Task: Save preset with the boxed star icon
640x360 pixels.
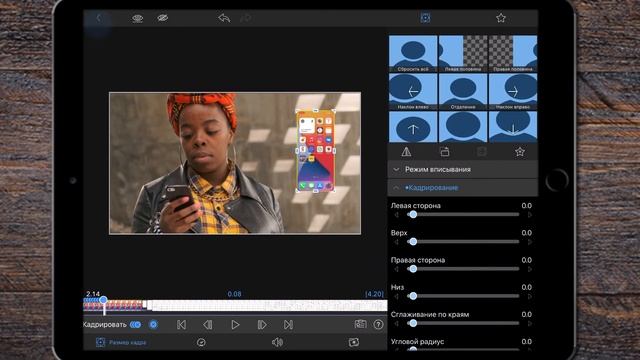Action: point(520,152)
